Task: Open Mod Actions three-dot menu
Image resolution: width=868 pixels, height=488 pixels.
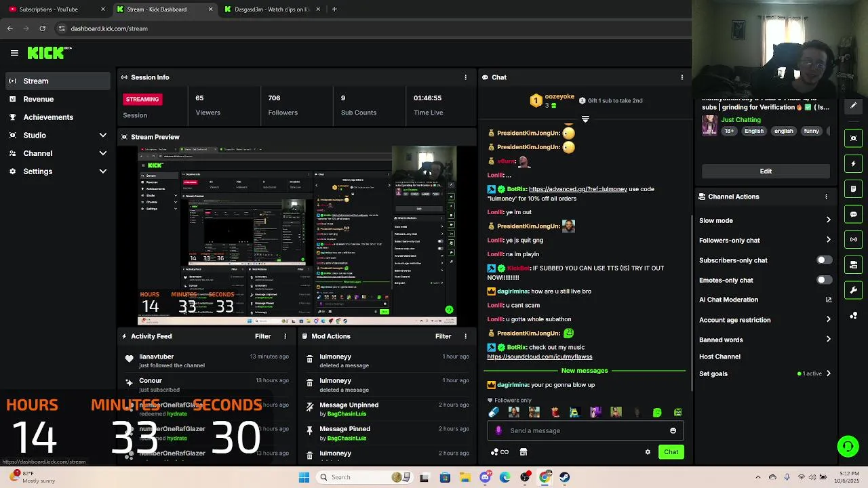Action: pyautogui.click(x=465, y=336)
